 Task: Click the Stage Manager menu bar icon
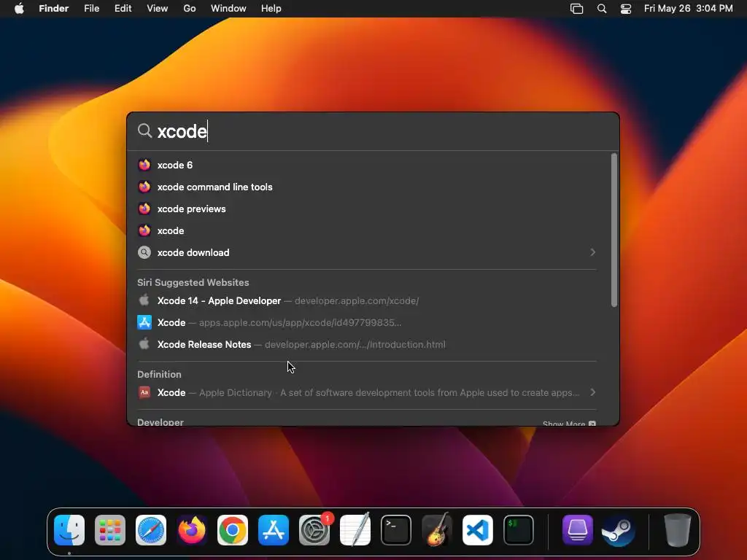pyautogui.click(x=576, y=9)
